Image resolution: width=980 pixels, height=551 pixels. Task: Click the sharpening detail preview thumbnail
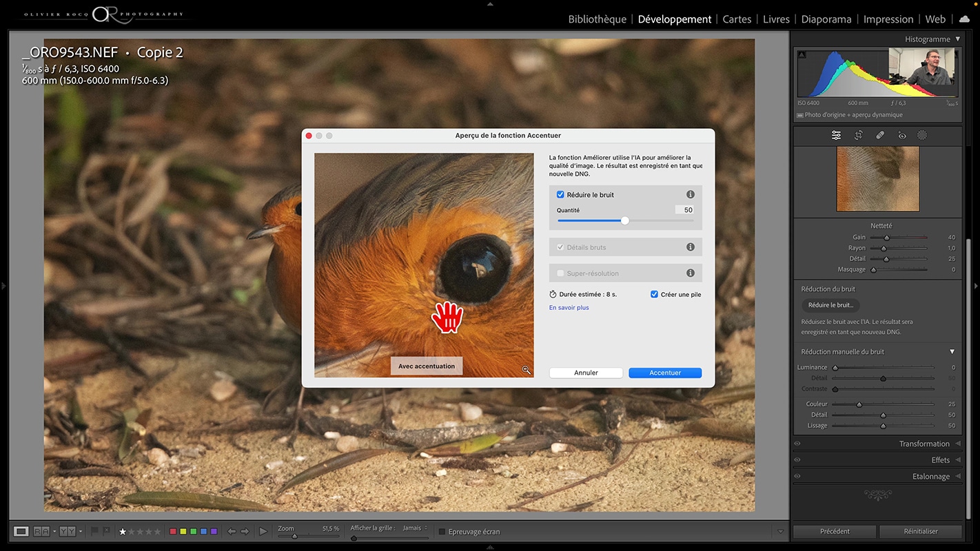[x=878, y=178]
